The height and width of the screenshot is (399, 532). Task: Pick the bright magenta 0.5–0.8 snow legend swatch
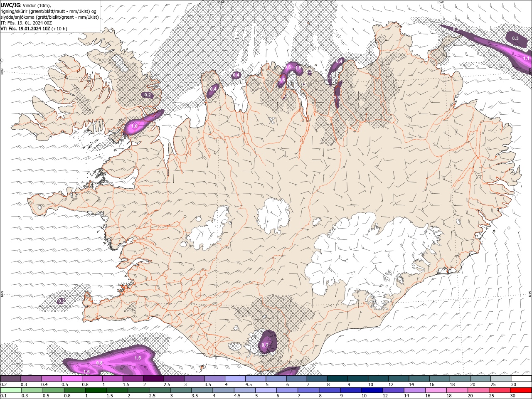click(x=72, y=379)
